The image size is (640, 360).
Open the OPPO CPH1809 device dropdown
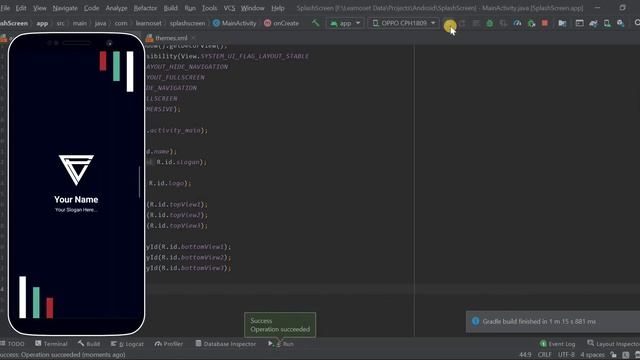[x=404, y=23]
